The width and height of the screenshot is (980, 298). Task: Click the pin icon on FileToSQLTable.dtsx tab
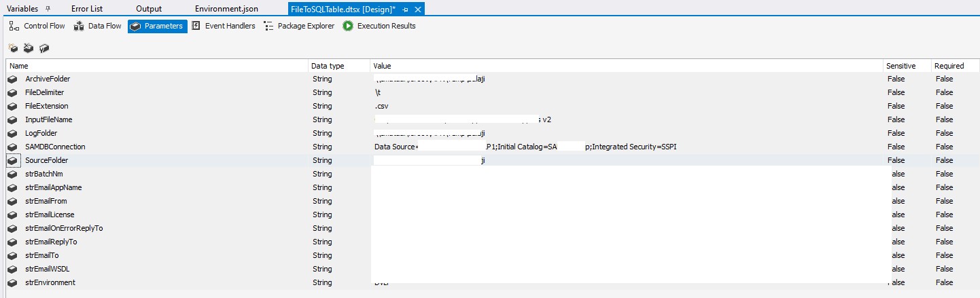pos(405,10)
